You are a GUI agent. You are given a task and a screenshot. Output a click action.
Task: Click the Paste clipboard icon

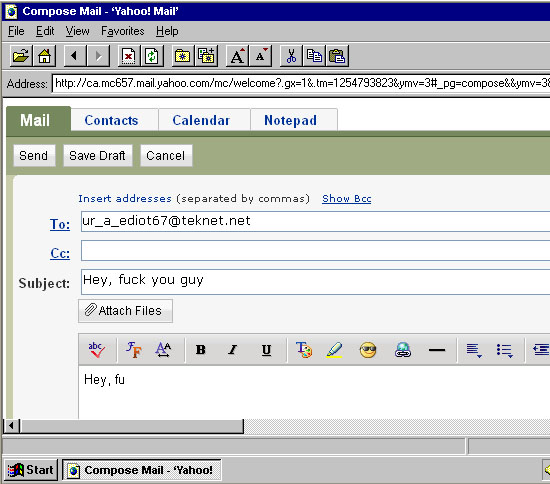pos(337,56)
